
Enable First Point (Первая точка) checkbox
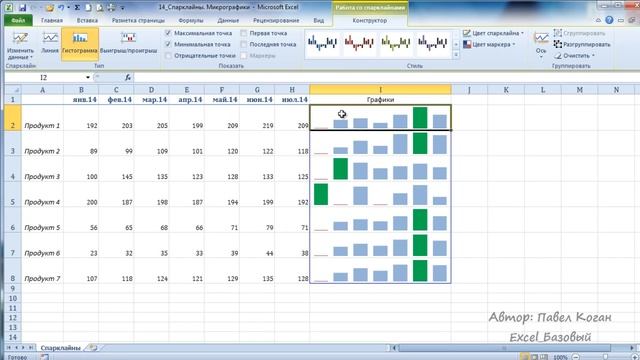(x=244, y=33)
